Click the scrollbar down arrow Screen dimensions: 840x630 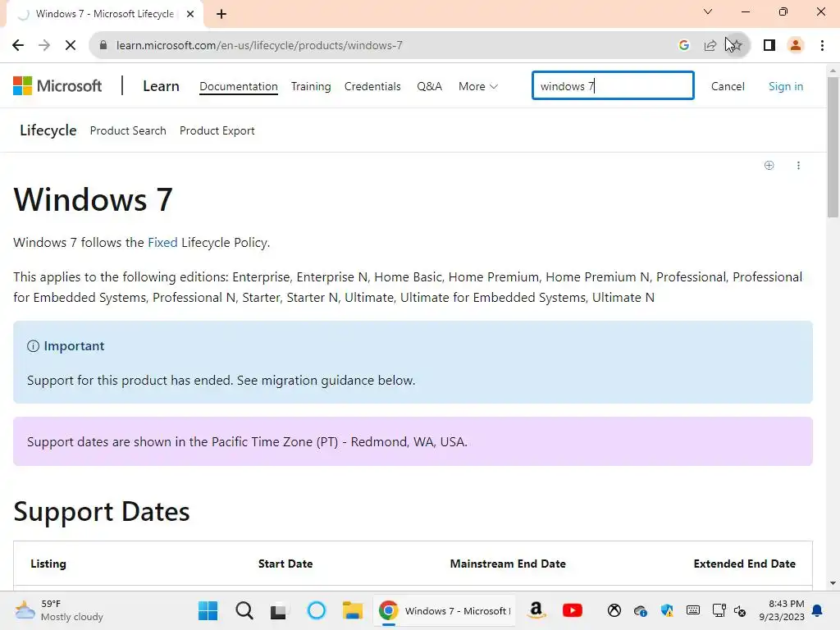[x=833, y=583]
